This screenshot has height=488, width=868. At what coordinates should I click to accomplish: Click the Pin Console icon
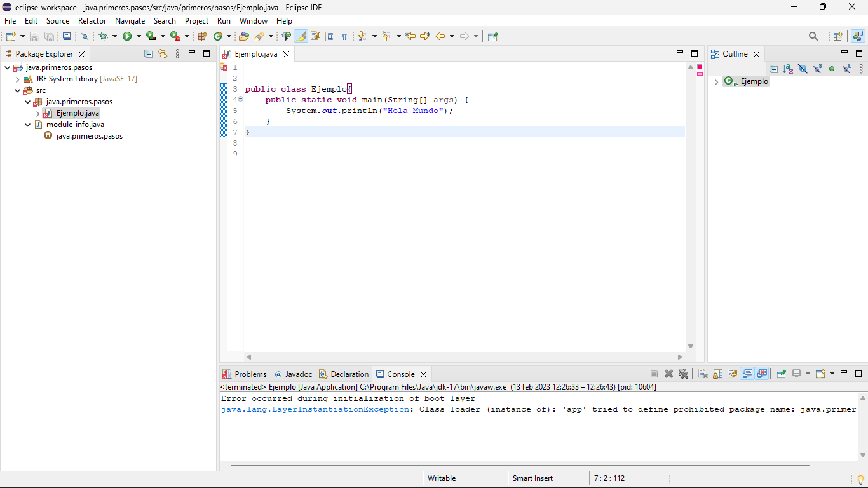coord(782,374)
